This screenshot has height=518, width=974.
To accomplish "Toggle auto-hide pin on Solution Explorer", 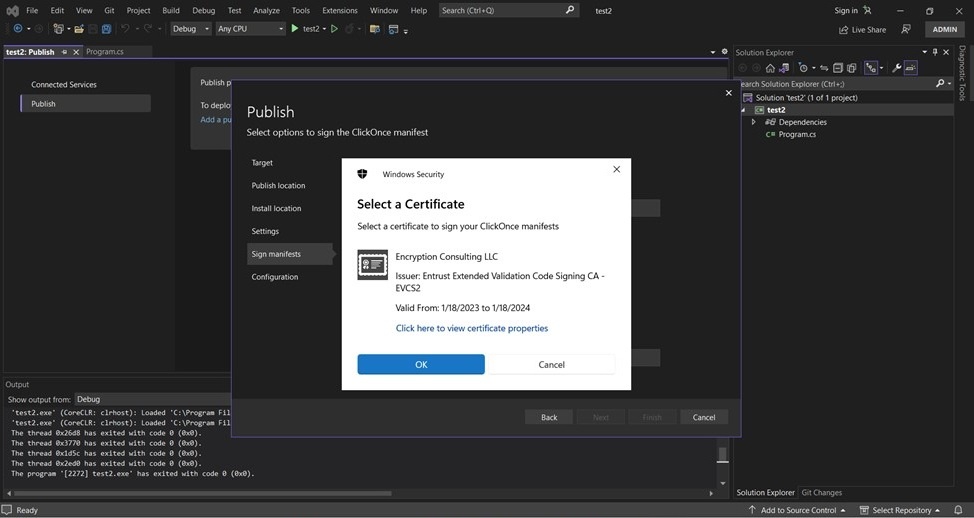I will tap(935, 52).
